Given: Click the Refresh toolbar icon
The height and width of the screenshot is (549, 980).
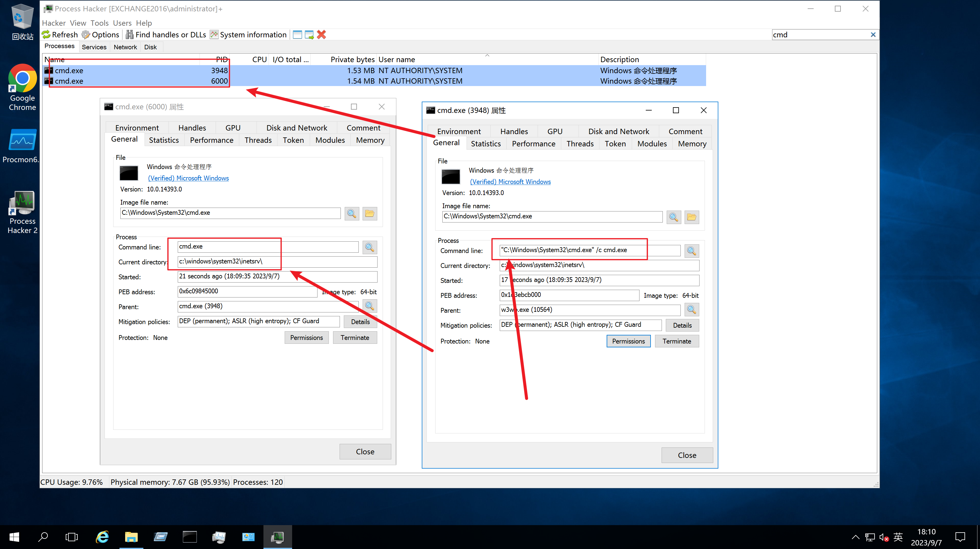Looking at the screenshot, I should point(46,35).
